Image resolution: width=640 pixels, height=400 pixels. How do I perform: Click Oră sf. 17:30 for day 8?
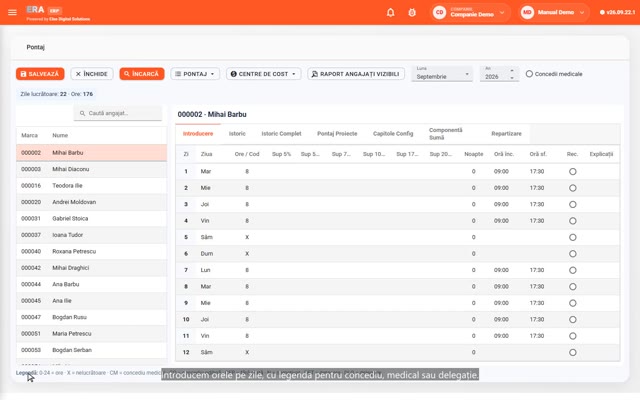[537, 287]
